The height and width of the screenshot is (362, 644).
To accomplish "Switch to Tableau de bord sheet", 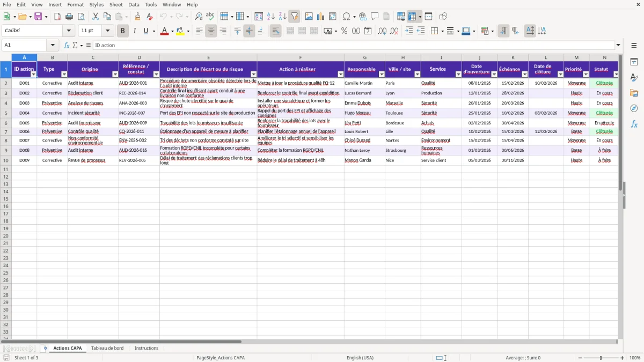I will [107, 348].
